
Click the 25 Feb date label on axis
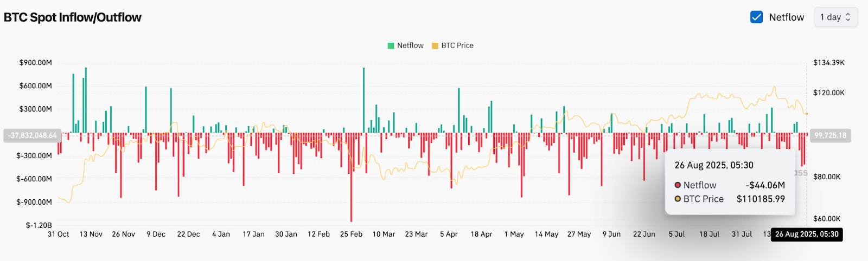pyautogui.click(x=351, y=234)
